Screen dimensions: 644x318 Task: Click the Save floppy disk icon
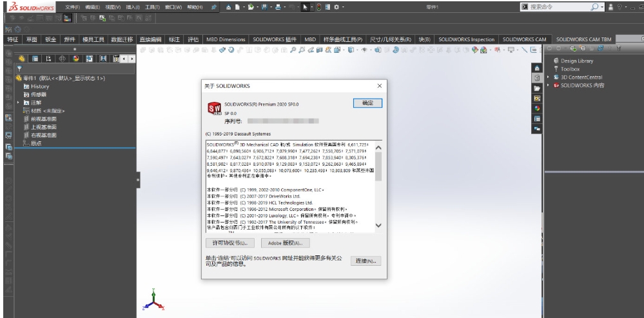click(x=264, y=7)
